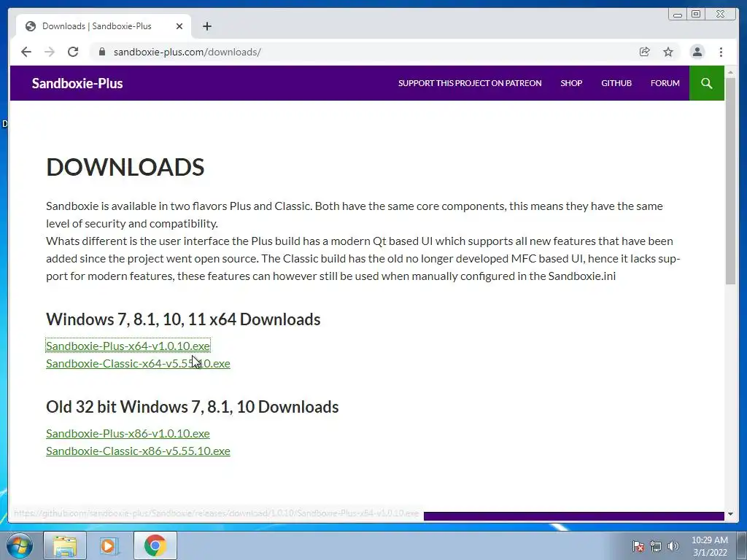The image size is (747, 560).
Task: Open Support This Project on Patreon
Action: 470,83
